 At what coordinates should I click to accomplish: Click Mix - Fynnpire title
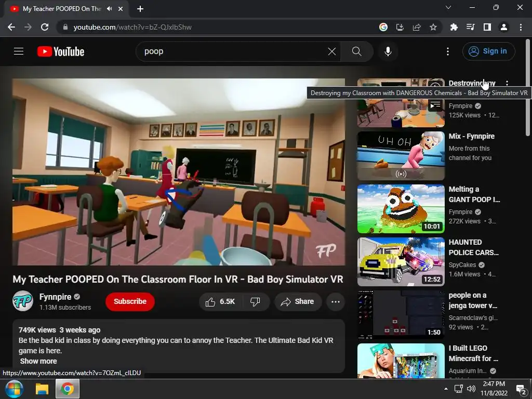click(x=471, y=136)
